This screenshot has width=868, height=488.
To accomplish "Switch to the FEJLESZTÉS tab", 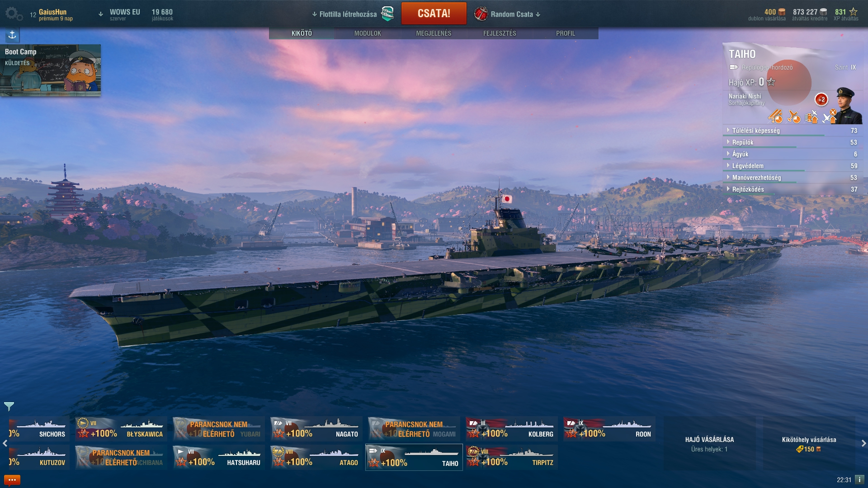I will pyautogui.click(x=500, y=33).
